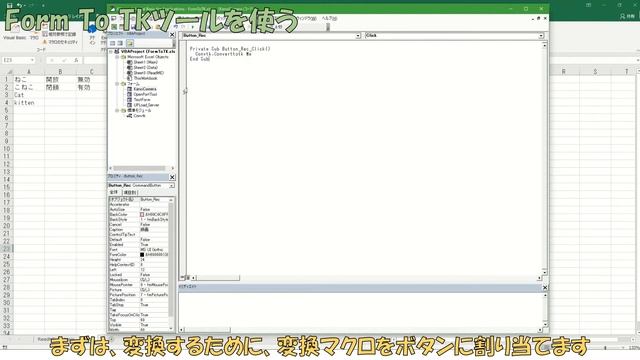Image resolution: width=640 pixels, height=360 pixels.
Task: Select the Font property row
Action: 138,250
